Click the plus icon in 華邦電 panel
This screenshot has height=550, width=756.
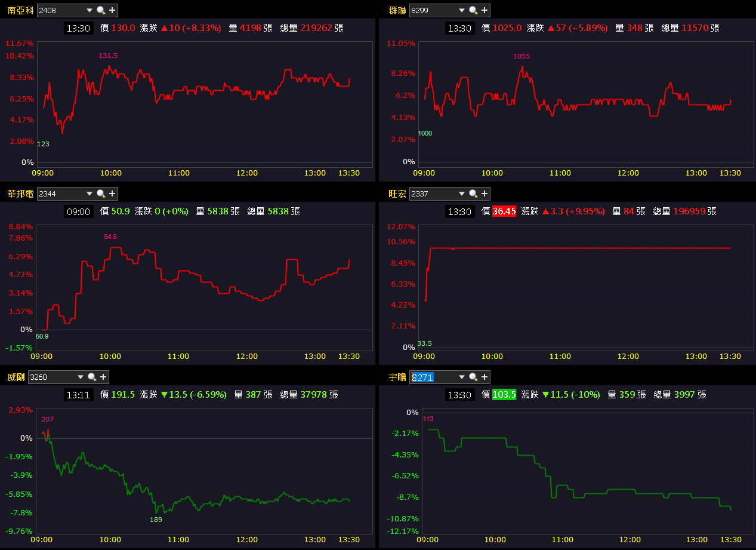tap(112, 193)
